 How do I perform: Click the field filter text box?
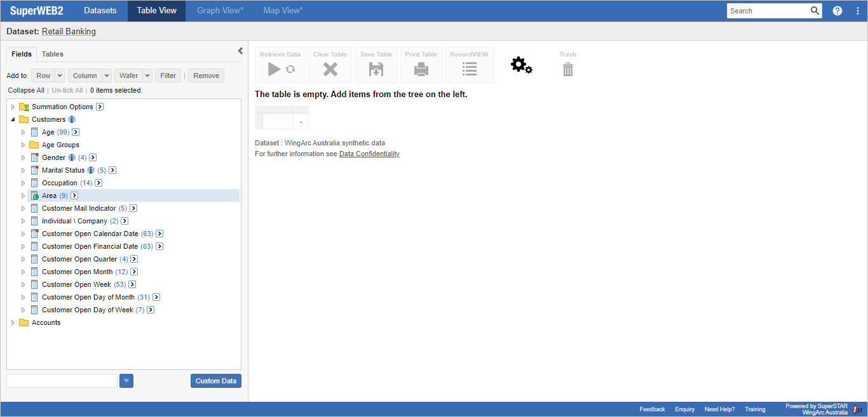coord(62,381)
